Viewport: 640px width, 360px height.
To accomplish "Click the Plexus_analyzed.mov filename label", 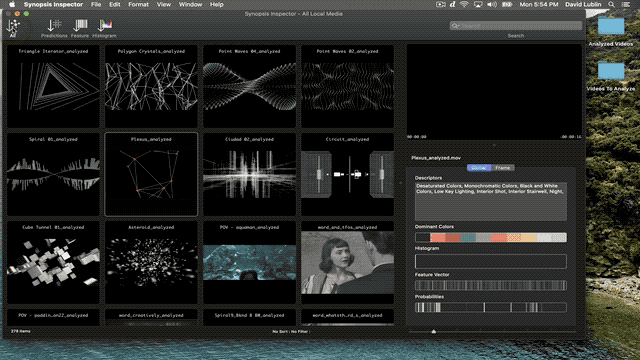I will click(x=436, y=158).
